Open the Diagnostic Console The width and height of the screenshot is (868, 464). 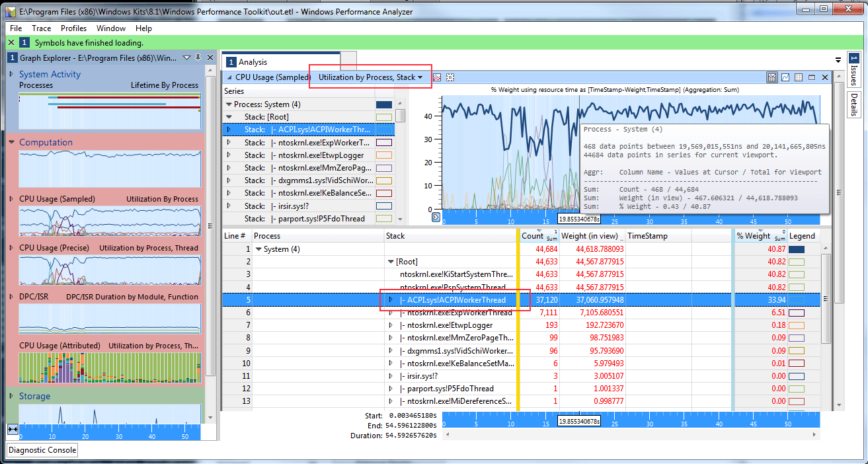[42, 450]
